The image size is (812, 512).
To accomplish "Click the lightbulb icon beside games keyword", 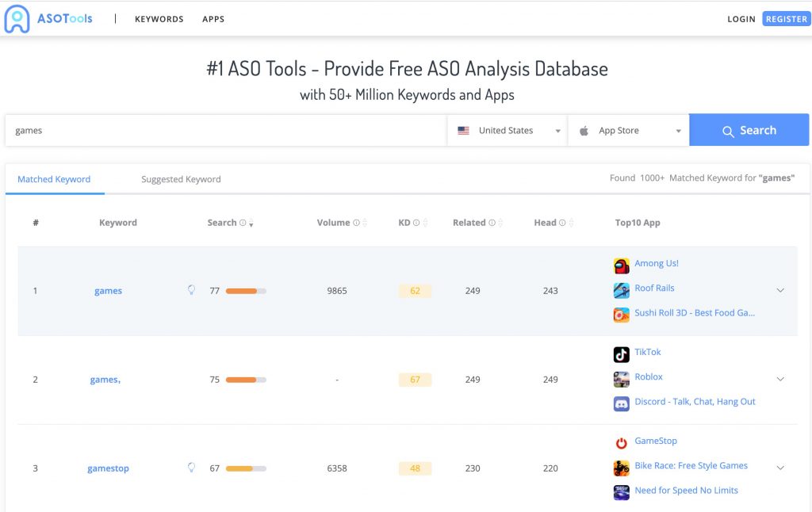I will click(x=191, y=290).
